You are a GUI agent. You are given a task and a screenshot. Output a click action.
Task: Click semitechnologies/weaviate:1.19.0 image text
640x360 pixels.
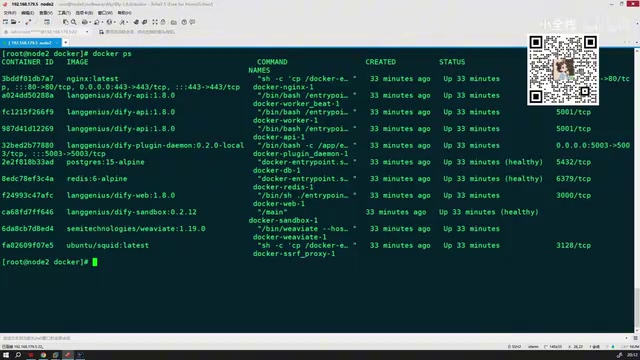(x=136, y=229)
